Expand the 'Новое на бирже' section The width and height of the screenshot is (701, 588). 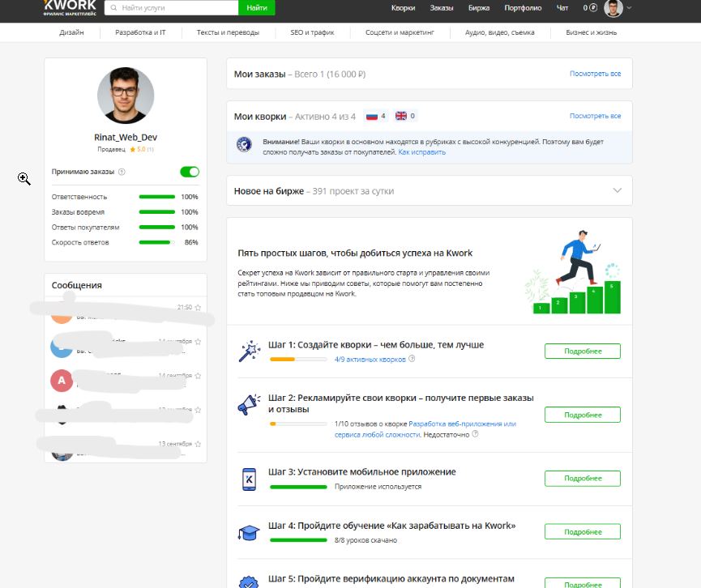tap(618, 191)
